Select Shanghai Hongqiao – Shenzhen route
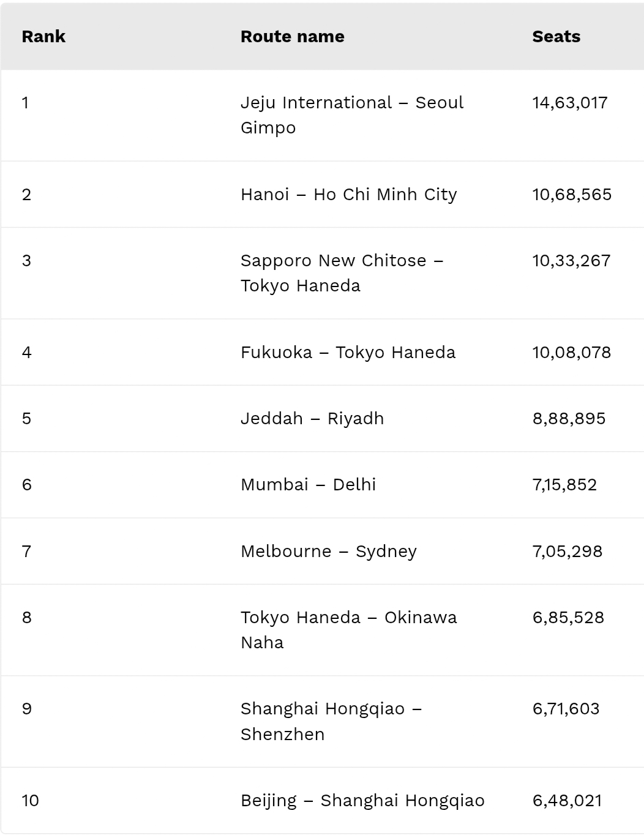 (331, 721)
